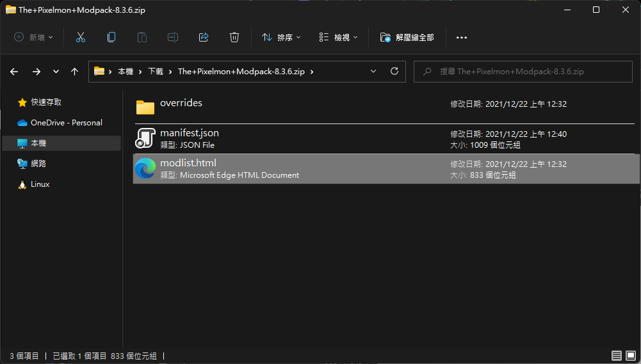Select OneDrive - Personal in sidebar
This screenshot has width=641, height=364.
pos(66,123)
